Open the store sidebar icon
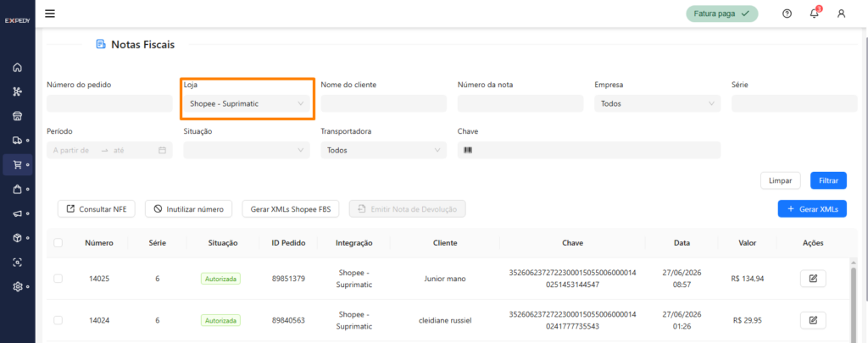 17,116
